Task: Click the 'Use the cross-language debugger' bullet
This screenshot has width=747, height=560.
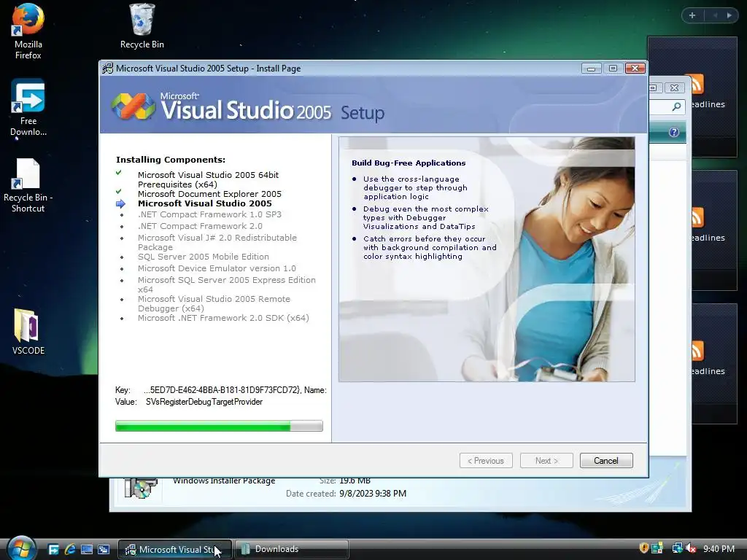Action: 415,187
